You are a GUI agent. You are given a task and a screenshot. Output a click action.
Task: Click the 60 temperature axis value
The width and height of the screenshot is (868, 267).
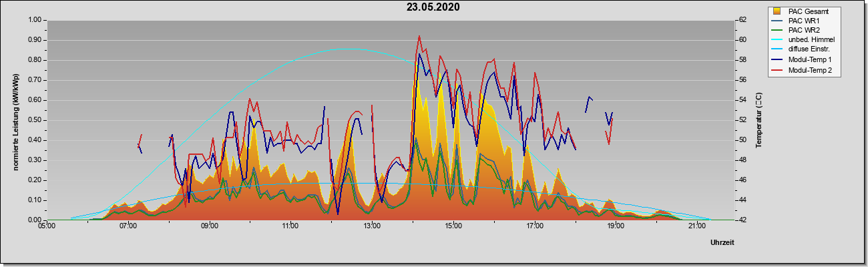[x=742, y=40]
